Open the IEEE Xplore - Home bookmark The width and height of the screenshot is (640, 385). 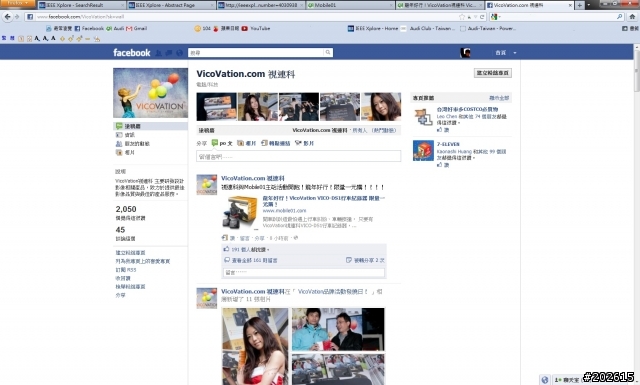pos(373,28)
